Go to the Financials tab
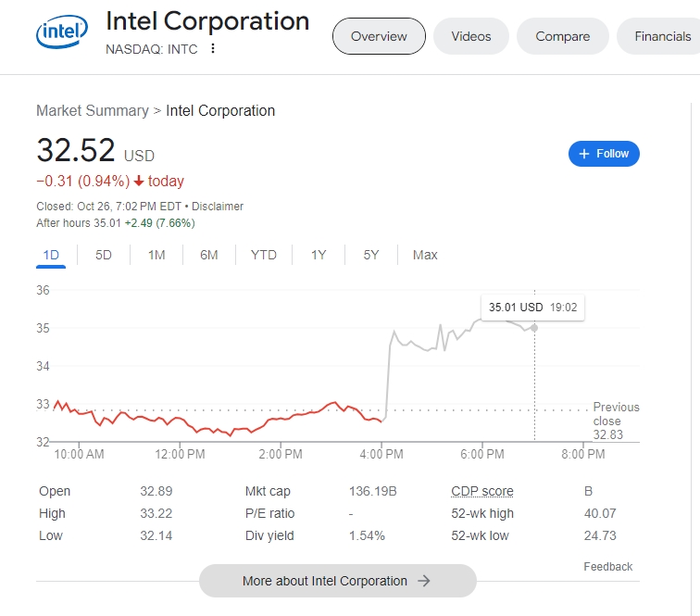This screenshot has width=700, height=616. 663,36
